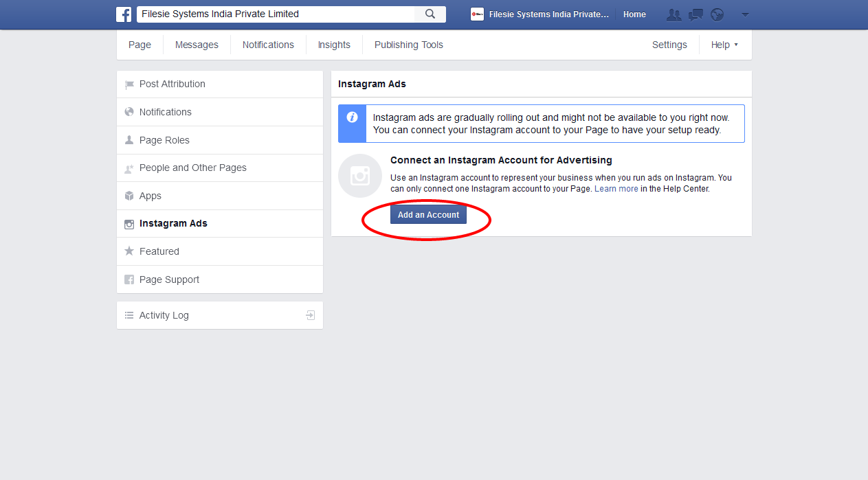This screenshot has width=868, height=480.
Task: Click the Filesie page profile thumbnail
Action: 477,14
